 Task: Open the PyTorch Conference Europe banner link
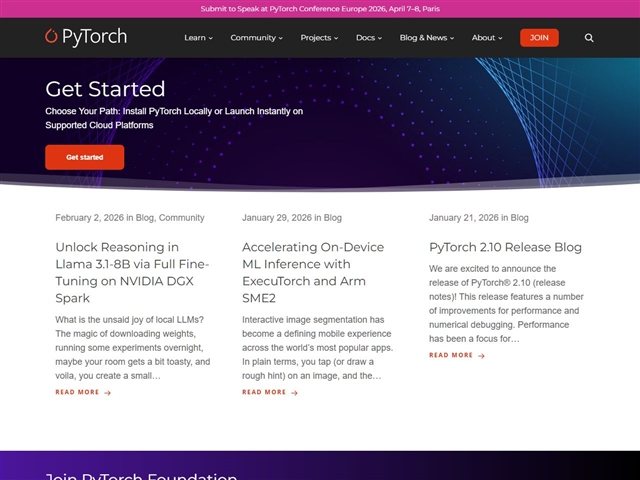pos(320,9)
